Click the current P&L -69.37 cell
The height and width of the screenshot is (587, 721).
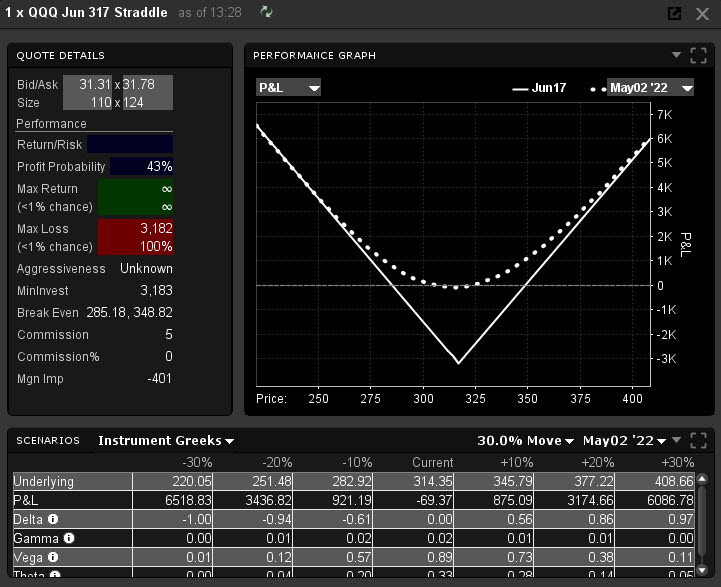pyautogui.click(x=413, y=500)
